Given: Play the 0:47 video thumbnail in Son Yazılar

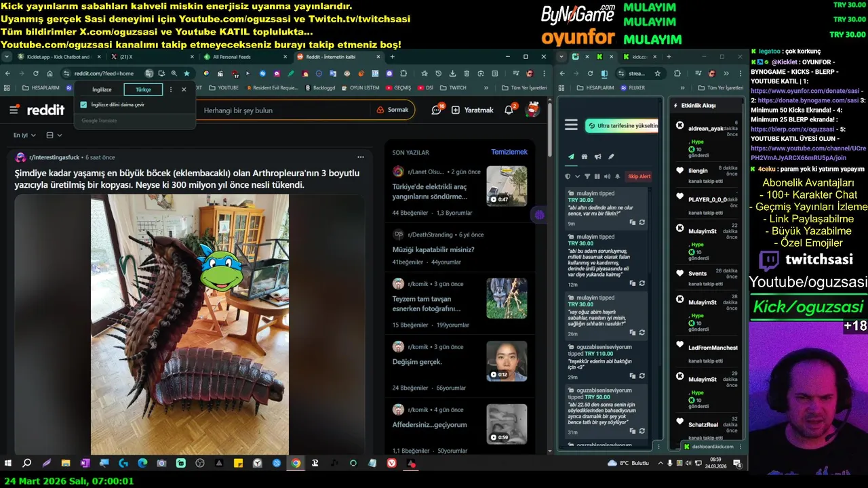Looking at the screenshot, I should (507, 186).
